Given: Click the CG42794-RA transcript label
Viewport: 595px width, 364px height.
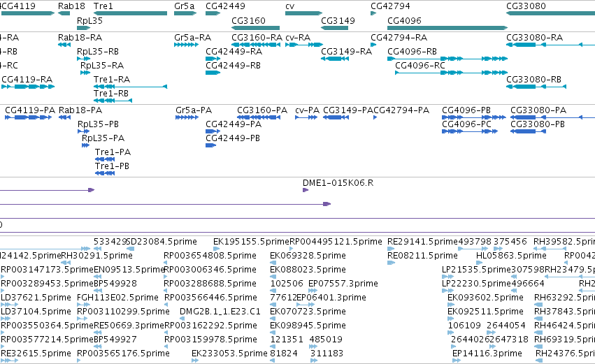Looking at the screenshot, I should (399, 38).
